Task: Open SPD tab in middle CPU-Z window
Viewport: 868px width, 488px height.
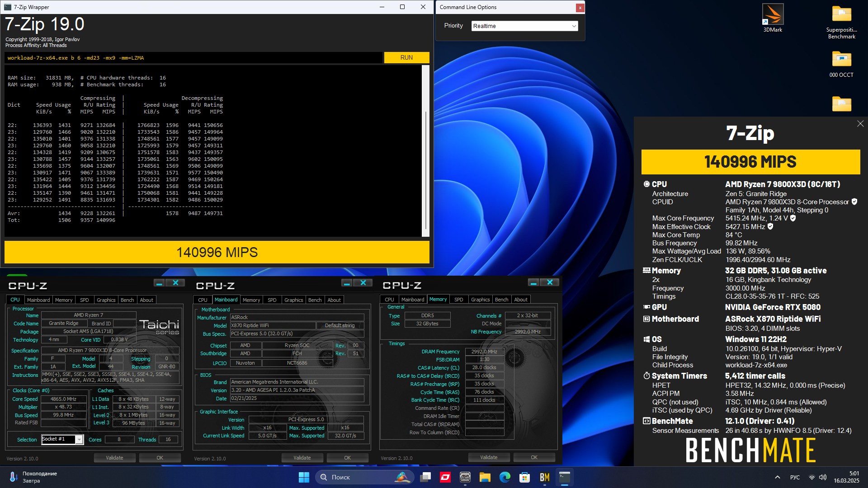Action: (272, 300)
